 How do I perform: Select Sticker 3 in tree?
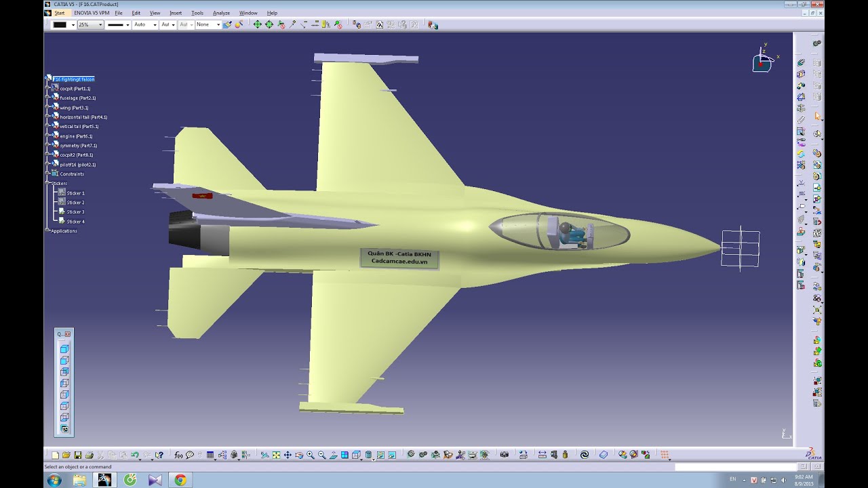click(x=75, y=211)
